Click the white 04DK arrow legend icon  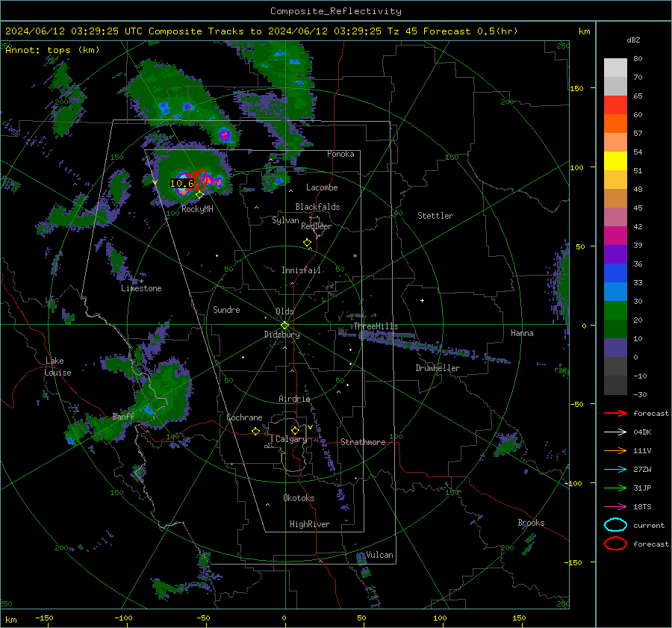[615, 432]
